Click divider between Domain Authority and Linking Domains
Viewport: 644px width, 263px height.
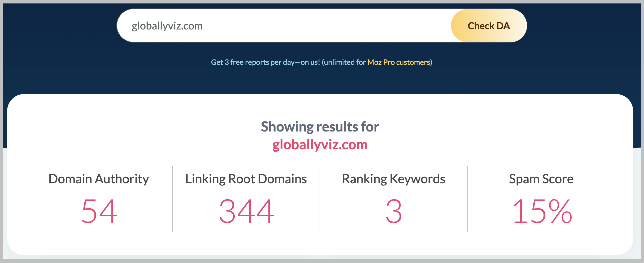coord(172,199)
